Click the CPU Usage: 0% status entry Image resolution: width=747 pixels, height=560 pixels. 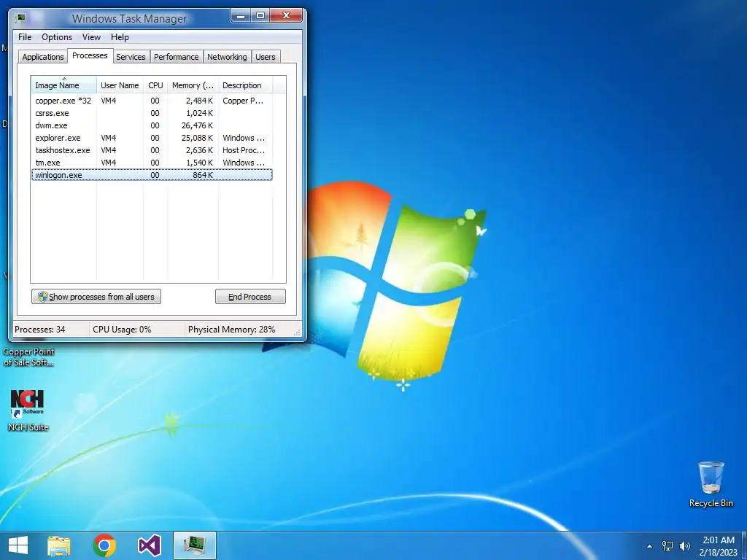click(x=122, y=329)
